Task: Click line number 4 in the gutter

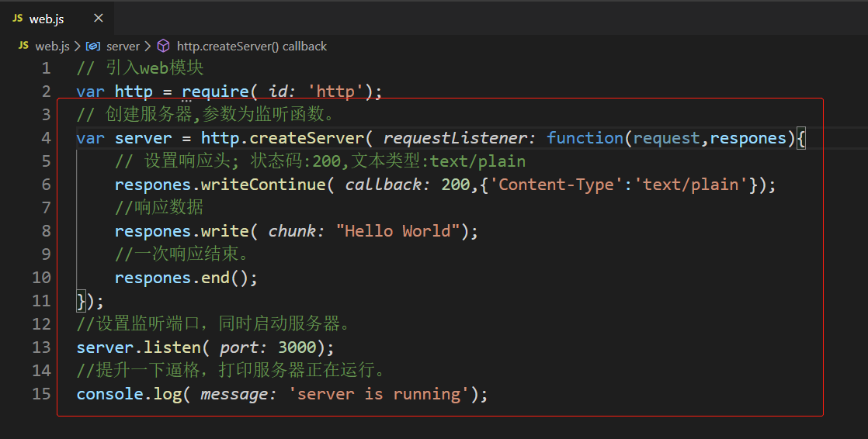Action: click(46, 138)
